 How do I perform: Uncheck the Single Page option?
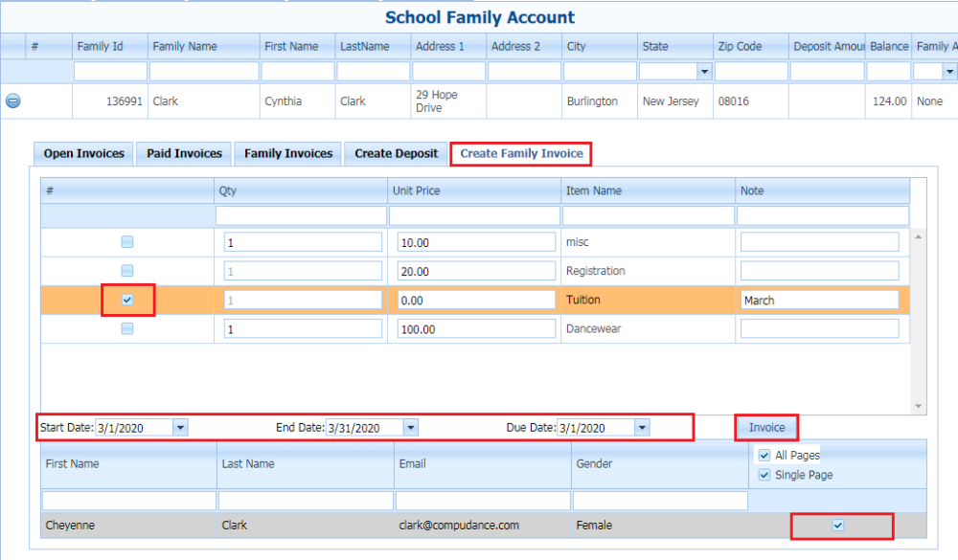tap(764, 475)
